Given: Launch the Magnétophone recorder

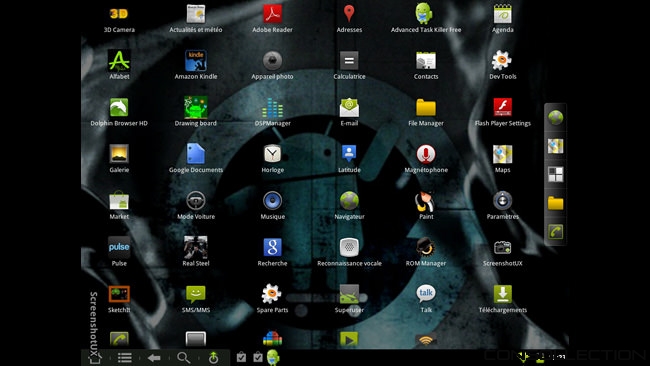Looking at the screenshot, I should click(x=426, y=158).
